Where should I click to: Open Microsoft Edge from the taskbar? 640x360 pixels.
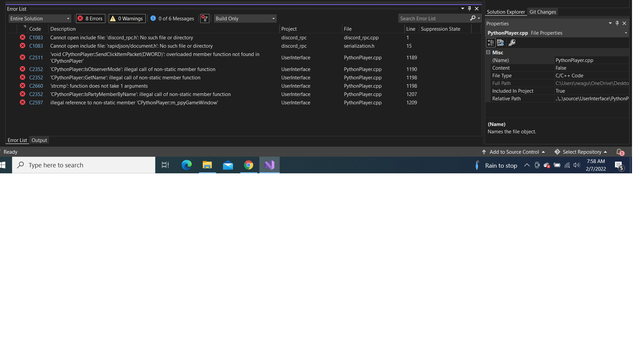point(187,165)
